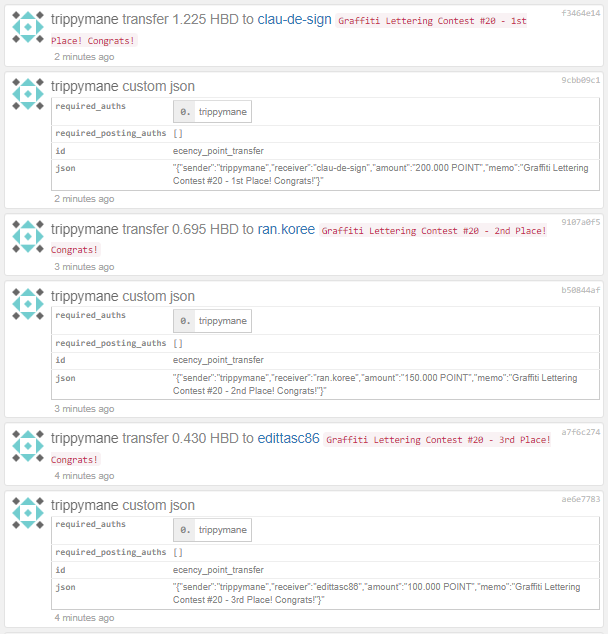Click avatar beside 200.000 POINT custom json
The image size is (608, 634).
(x=28, y=94)
